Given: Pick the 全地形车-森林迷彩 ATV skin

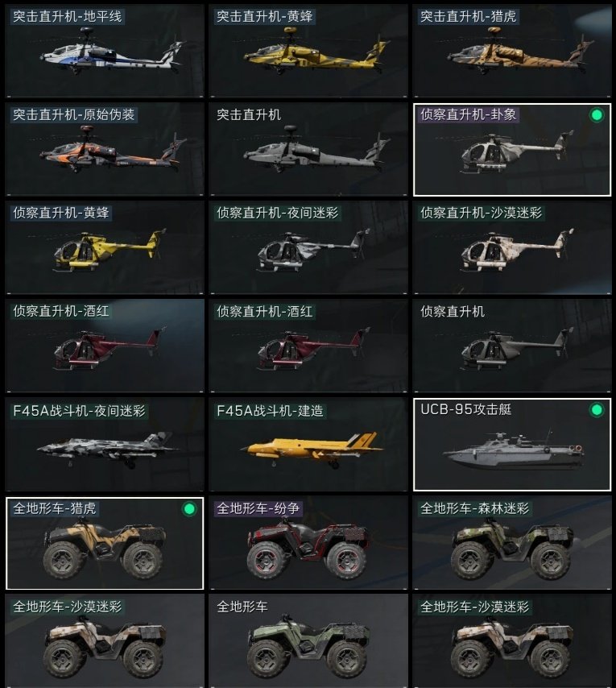Looking at the screenshot, I should click(512, 543).
